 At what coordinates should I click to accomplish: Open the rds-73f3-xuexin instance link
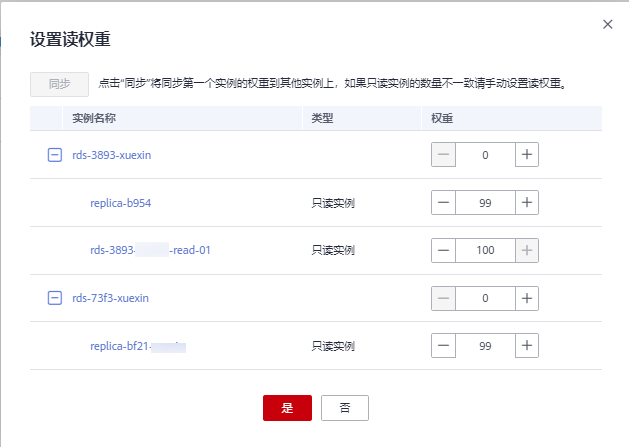point(110,298)
